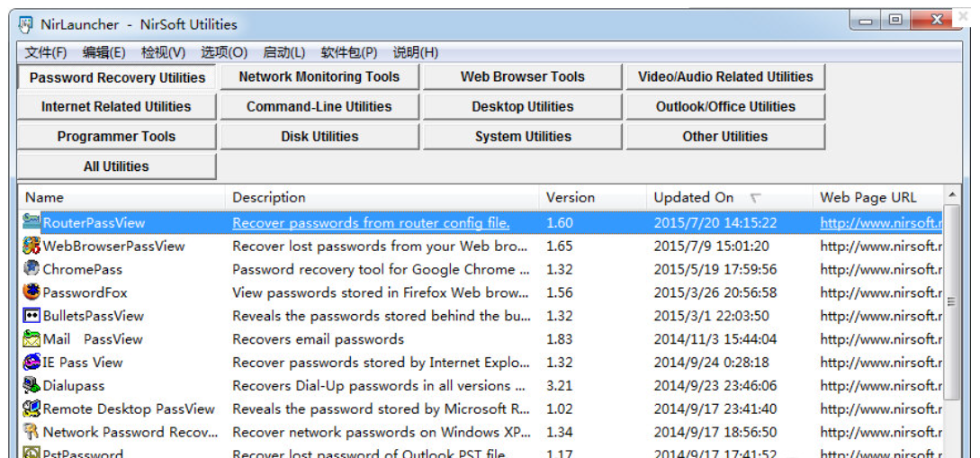This screenshot has width=980, height=458.
Task: Click the RouterPassView icon in list
Action: coord(31,222)
